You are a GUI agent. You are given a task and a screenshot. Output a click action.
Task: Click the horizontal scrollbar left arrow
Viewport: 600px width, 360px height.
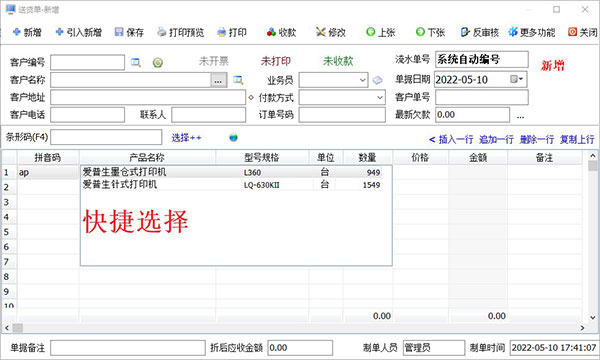point(7,328)
